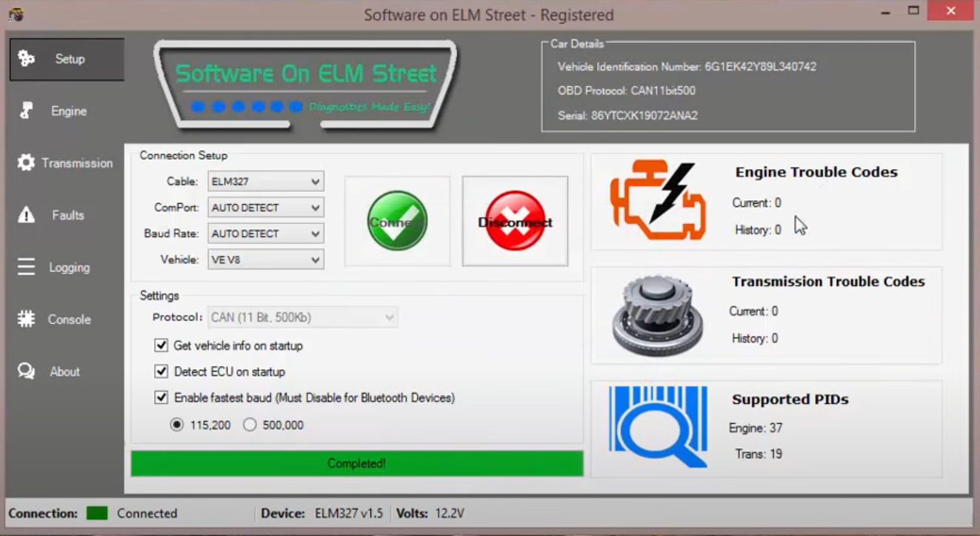Image resolution: width=980 pixels, height=536 pixels.
Task: Open the Baud Rate AUTO DETECT dropdown
Action: [x=266, y=234]
